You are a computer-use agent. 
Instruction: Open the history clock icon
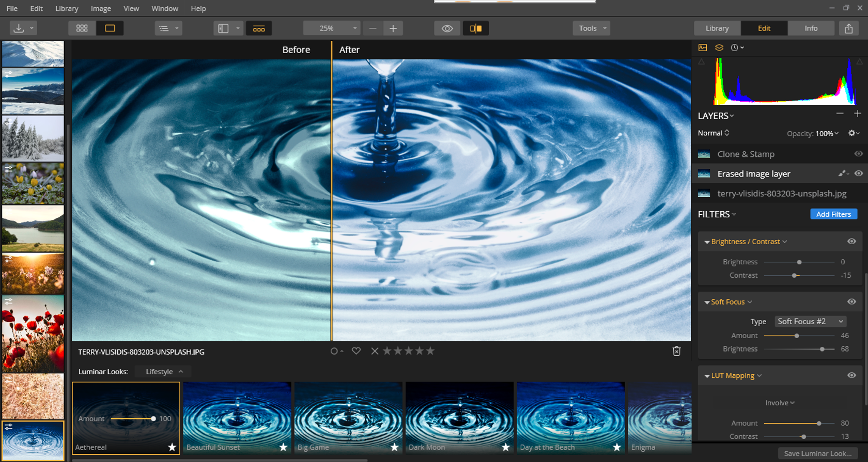coord(737,47)
